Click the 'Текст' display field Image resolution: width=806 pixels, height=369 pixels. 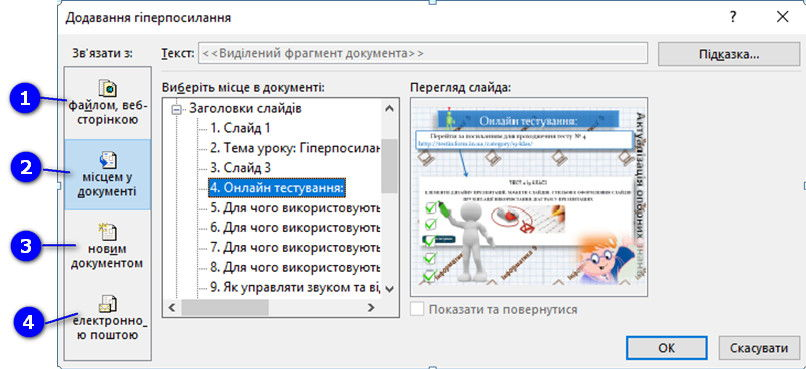[x=423, y=53]
